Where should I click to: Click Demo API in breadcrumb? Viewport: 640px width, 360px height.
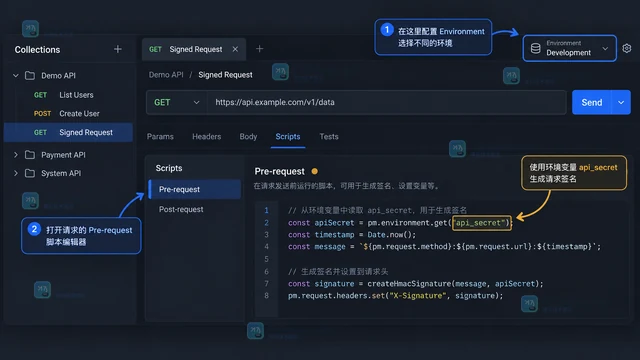166,75
